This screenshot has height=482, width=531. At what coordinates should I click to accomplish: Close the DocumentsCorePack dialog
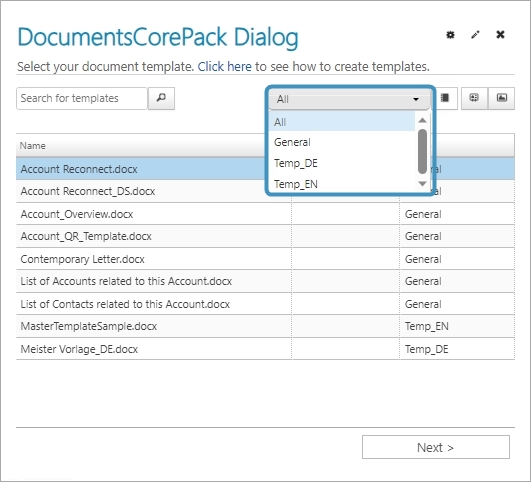pyautogui.click(x=500, y=35)
